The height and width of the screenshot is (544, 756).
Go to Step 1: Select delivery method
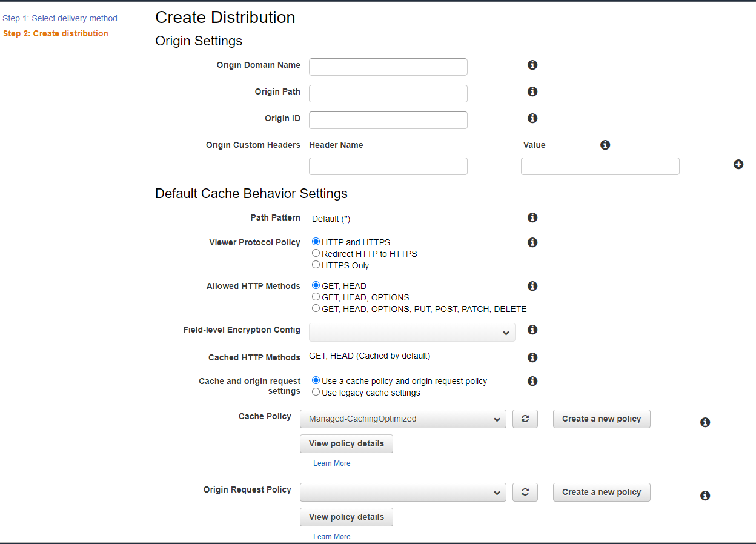60,18
